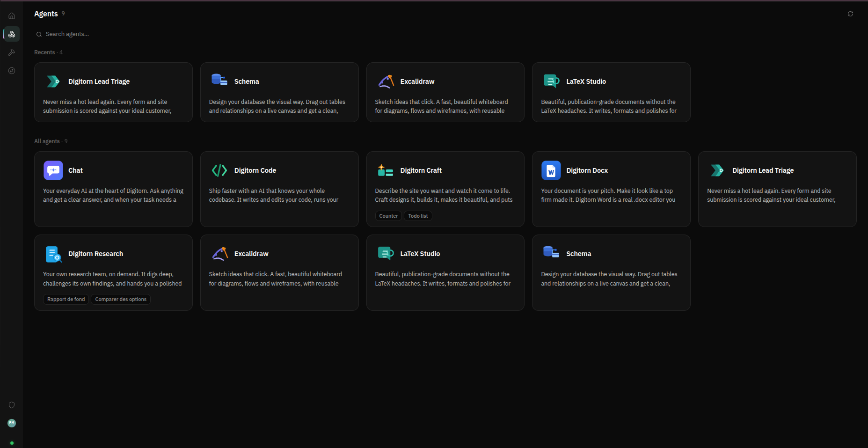Click the Digitorn Lead Triage icon in Recents
Viewport: 868px width, 448px height.
[53, 81]
